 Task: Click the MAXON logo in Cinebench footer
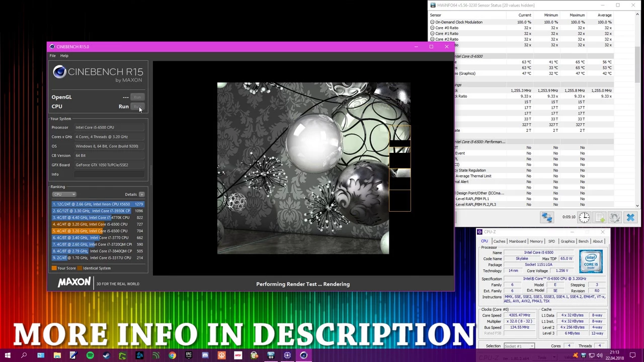[x=74, y=283]
